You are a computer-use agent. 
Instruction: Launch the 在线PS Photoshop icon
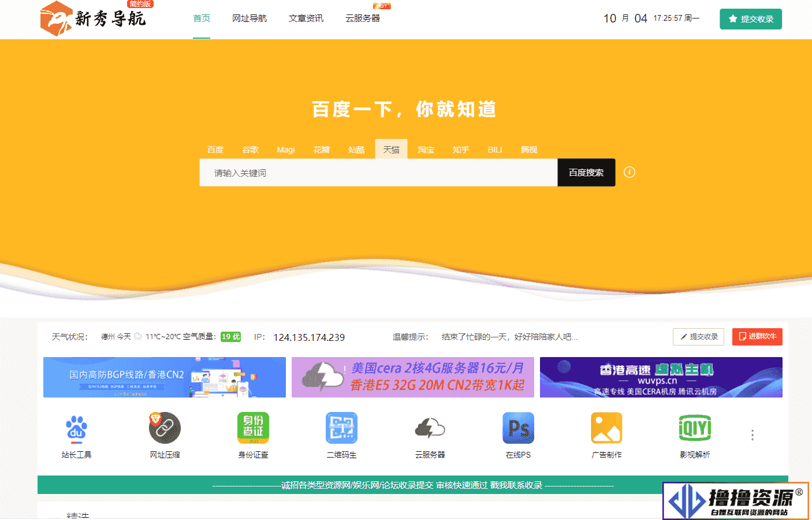pos(518,428)
